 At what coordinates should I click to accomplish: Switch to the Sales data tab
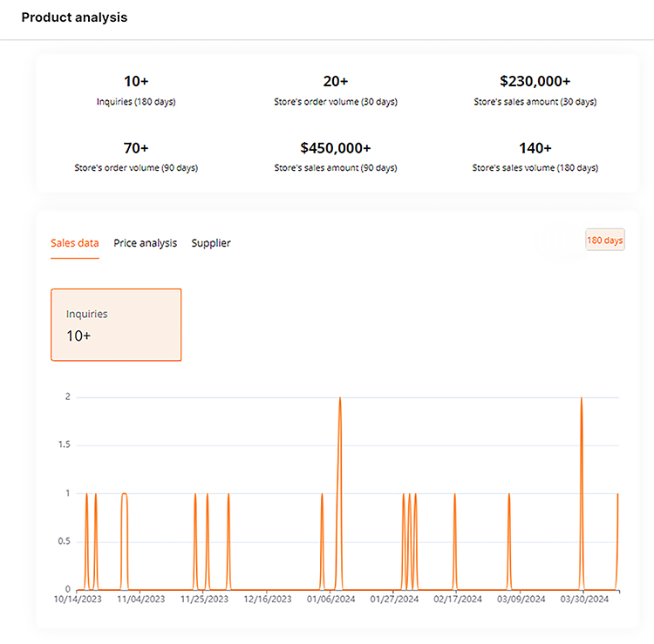(74, 243)
